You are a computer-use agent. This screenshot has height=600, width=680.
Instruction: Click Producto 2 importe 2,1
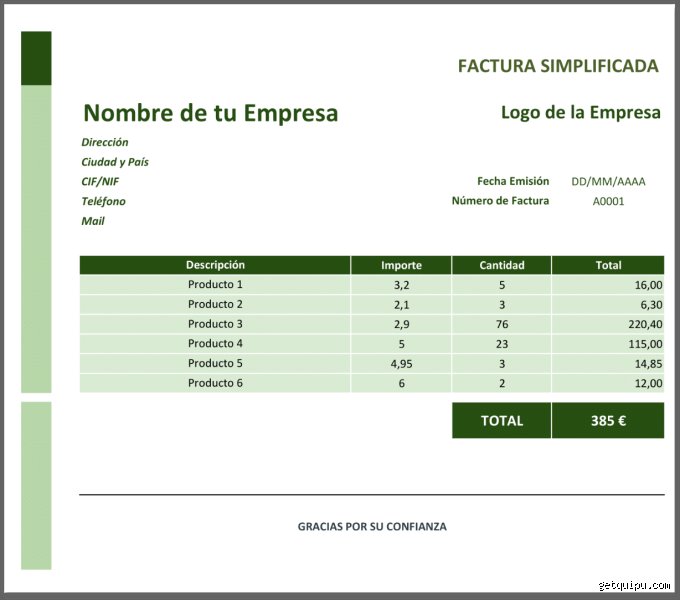pyautogui.click(x=401, y=304)
